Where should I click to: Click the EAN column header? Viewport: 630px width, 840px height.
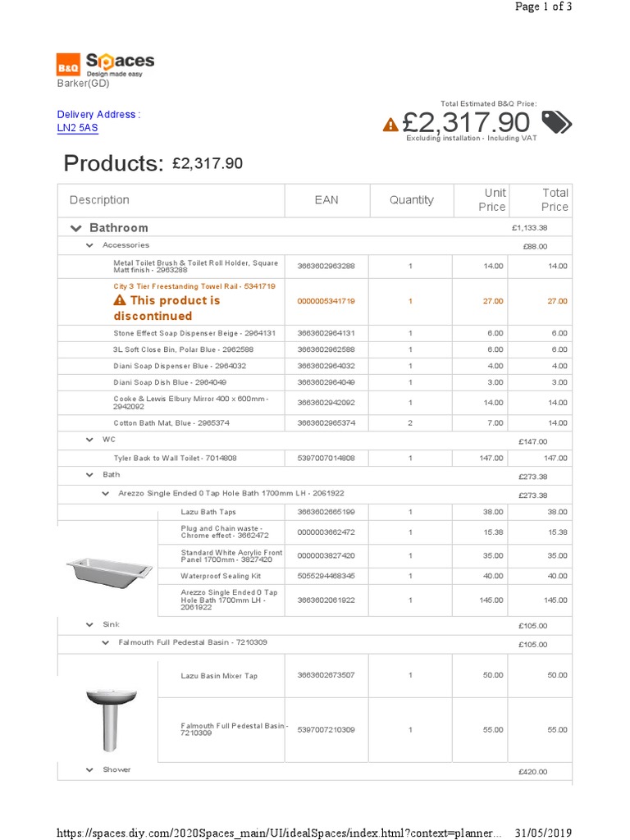point(326,200)
